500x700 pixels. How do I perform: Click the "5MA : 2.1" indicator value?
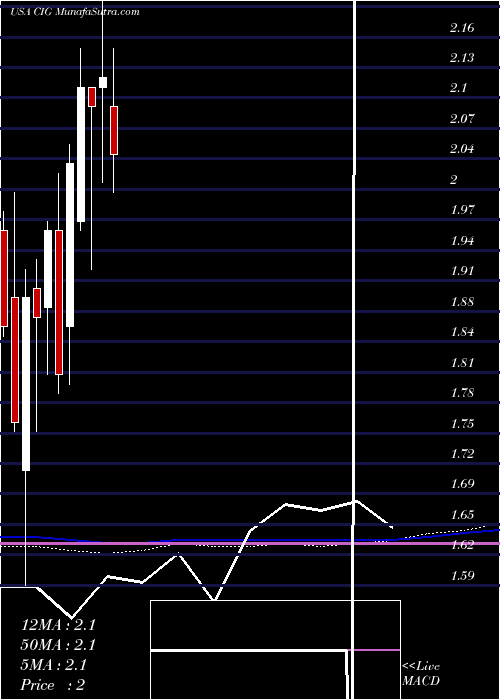tap(55, 665)
